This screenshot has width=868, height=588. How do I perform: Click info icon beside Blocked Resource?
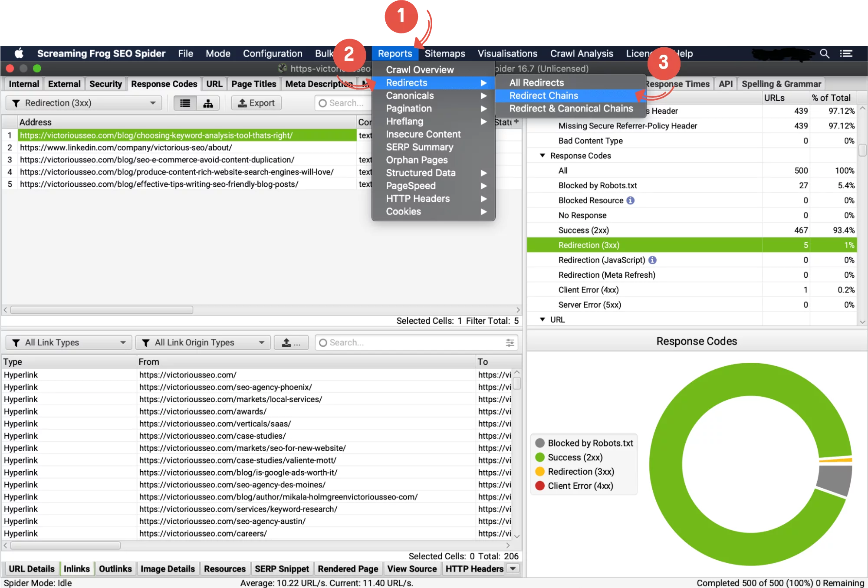(x=631, y=200)
